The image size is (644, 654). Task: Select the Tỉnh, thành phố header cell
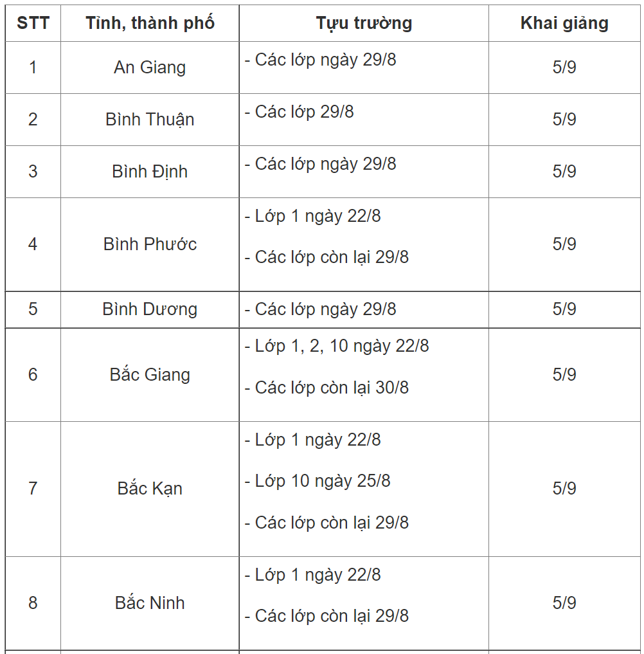[x=150, y=24]
